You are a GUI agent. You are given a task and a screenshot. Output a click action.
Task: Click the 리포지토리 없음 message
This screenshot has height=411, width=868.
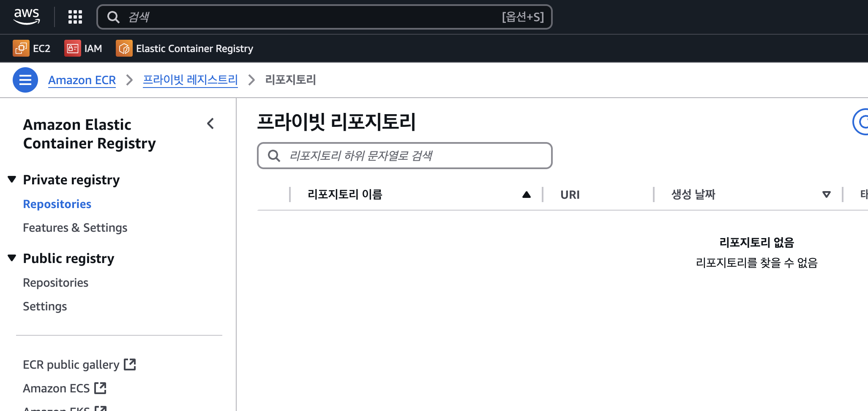[756, 242]
